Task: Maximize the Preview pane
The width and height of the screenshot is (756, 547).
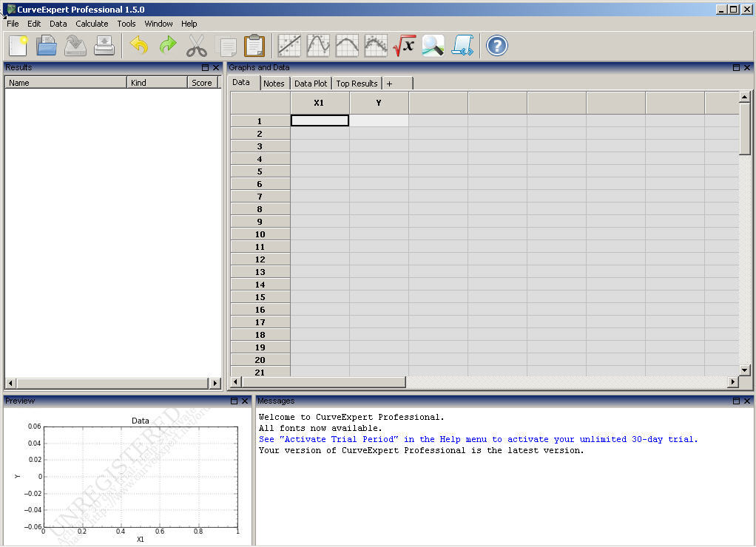Action: click(234, 401)
